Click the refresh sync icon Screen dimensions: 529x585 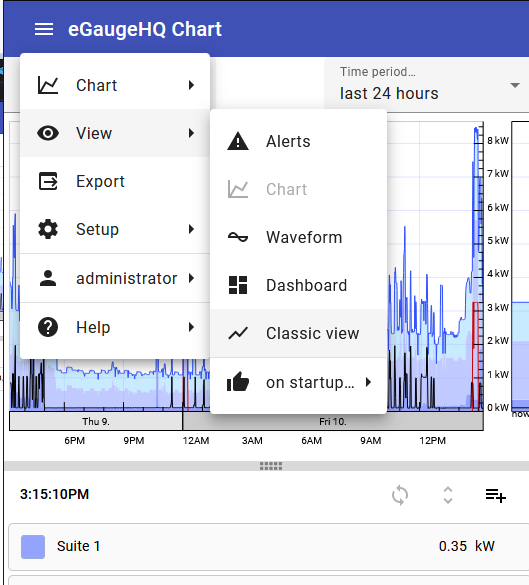(400, 495)
